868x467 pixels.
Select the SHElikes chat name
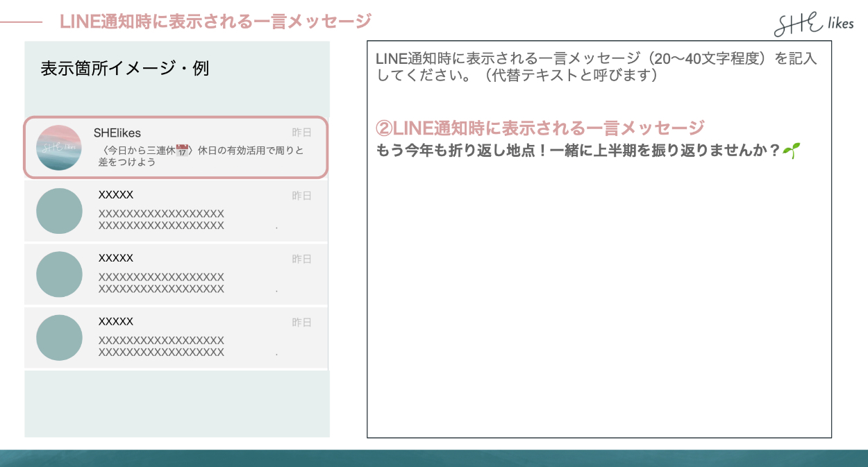[x=117, y=133]
